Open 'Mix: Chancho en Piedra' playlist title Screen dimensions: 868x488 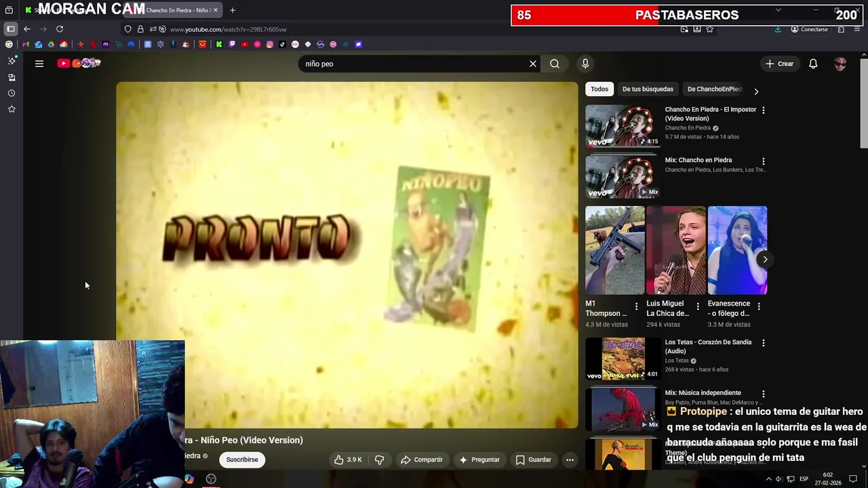[x=698, y=160]
